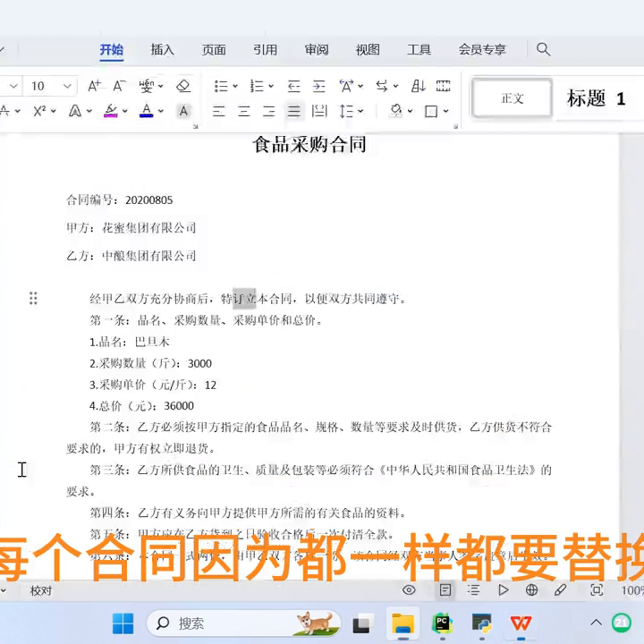Clear formatting with the eraser icon

[183, 86]
